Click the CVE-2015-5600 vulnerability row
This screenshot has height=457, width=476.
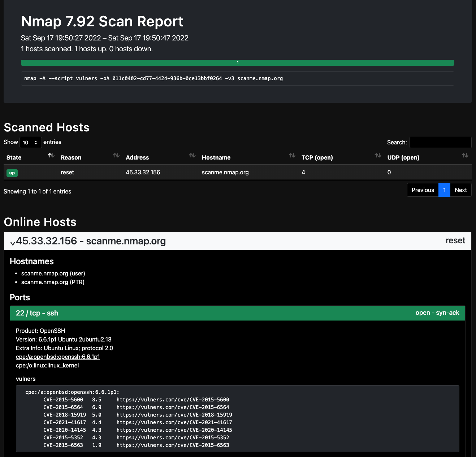point(136,400)
